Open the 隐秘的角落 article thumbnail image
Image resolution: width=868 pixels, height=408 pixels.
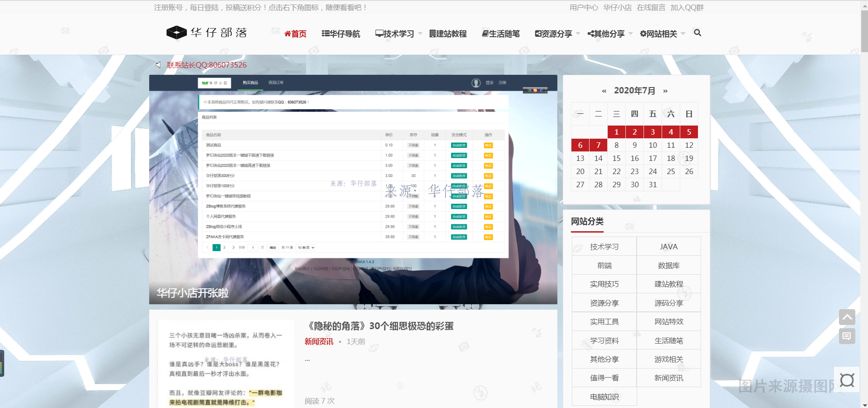pos(226,364)
